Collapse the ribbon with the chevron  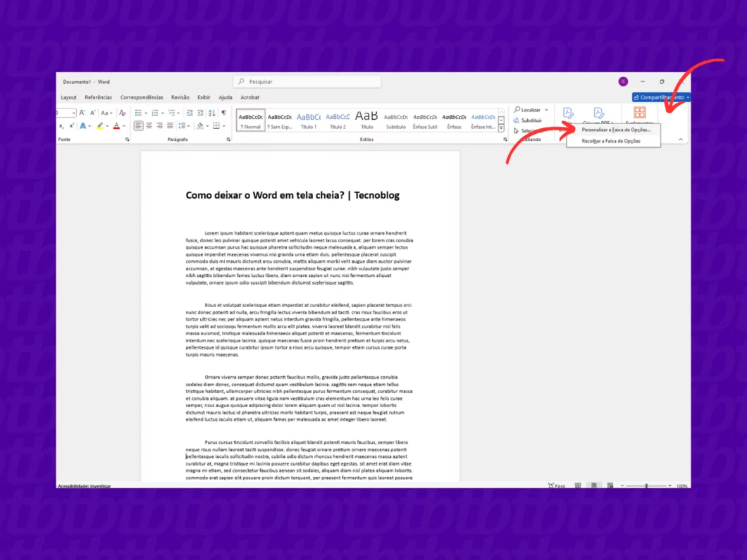[x=680, y=139]
